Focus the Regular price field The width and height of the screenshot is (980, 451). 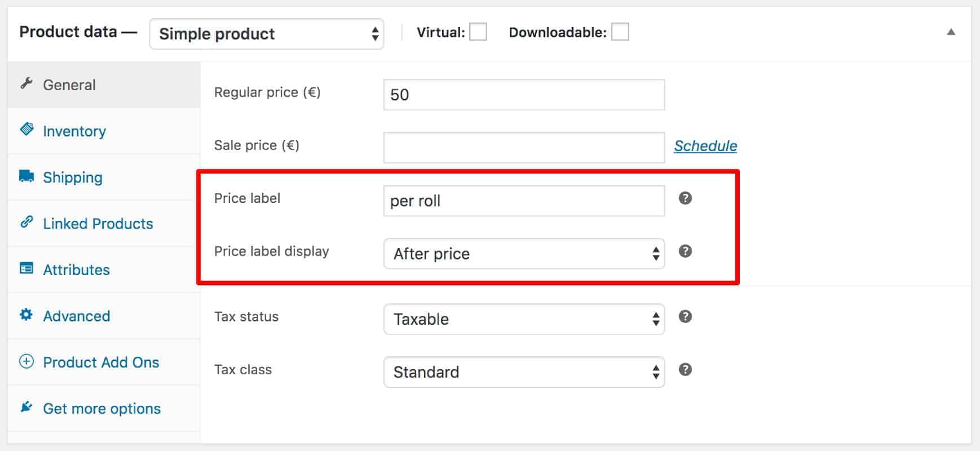coord(524,95)
